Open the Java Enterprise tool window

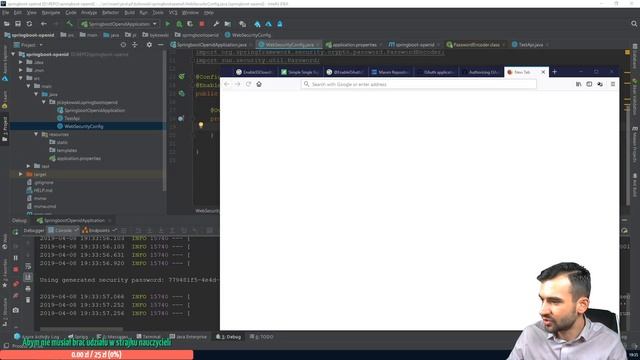point(188,337)
